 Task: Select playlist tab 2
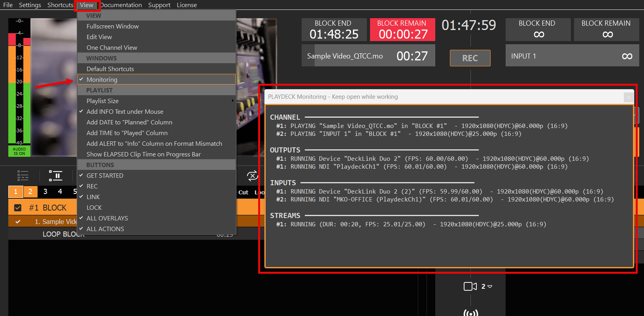[x=30, y=192]
